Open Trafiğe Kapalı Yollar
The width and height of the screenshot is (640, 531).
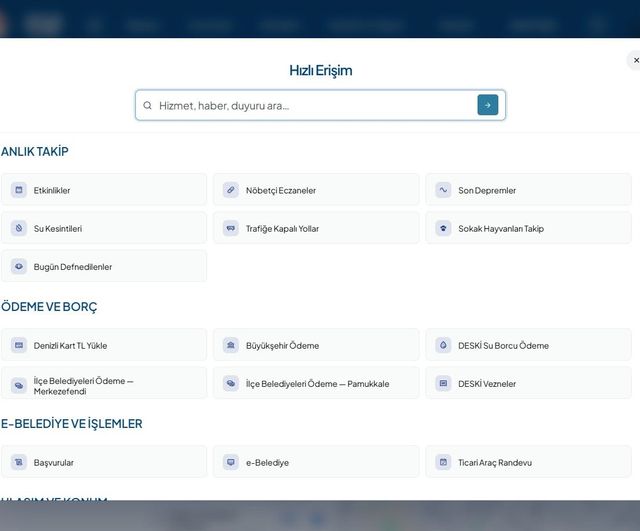[316, 228]
